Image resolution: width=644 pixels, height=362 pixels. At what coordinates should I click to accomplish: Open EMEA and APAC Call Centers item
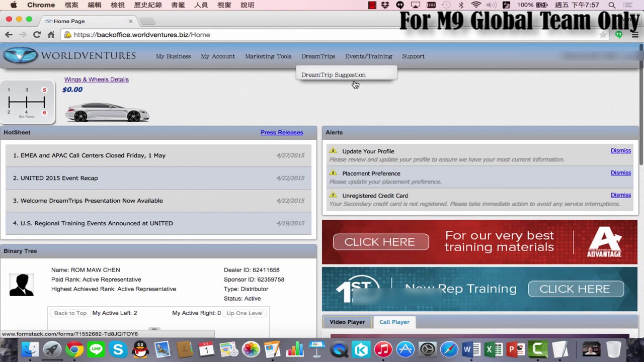[158, 155]
